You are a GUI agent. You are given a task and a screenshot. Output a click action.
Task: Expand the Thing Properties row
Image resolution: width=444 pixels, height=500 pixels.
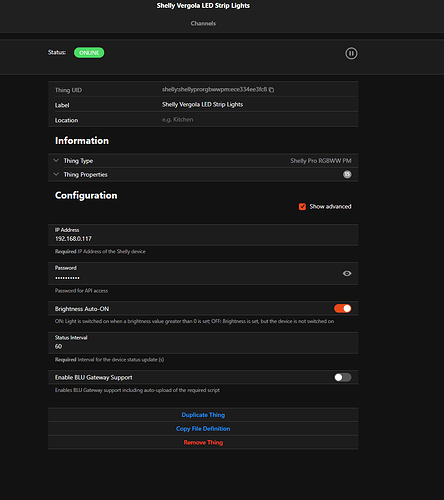203,174
